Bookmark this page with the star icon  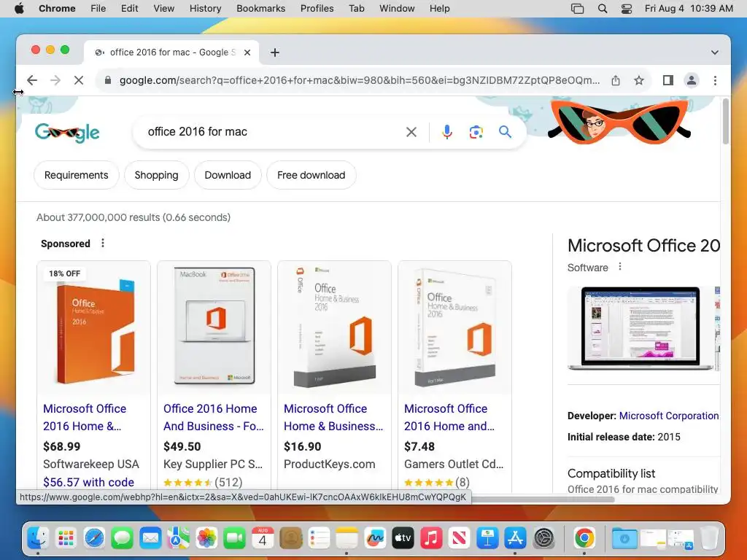pyautogui.click(x=639, y=80)
